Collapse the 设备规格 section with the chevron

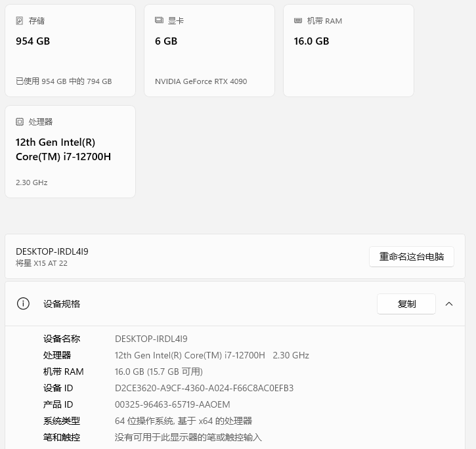(449, 304)
